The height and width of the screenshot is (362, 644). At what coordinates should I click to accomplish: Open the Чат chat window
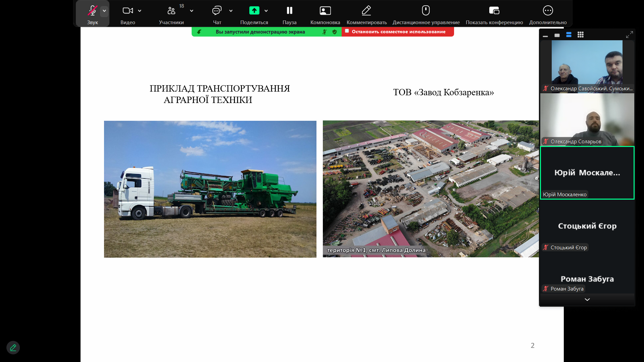217,11
